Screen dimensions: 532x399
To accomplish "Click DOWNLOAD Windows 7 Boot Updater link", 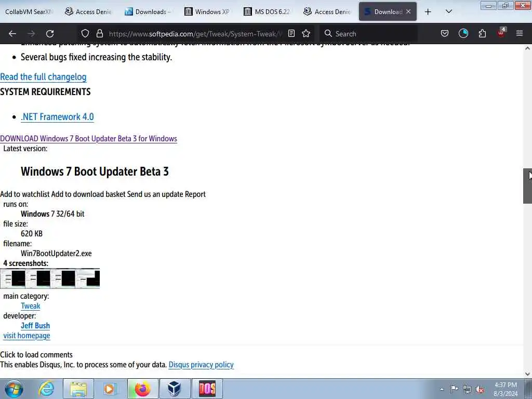I will click(x=88, y=138).
